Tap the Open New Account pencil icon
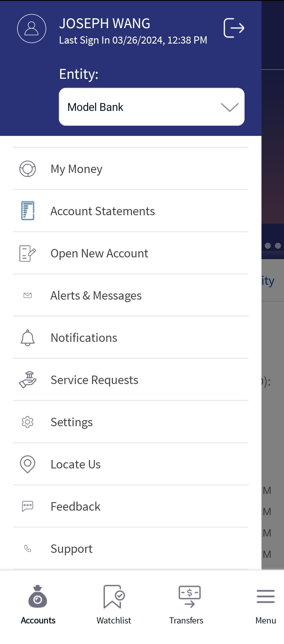This screenshot has height=644, width=284. [28, 253]
